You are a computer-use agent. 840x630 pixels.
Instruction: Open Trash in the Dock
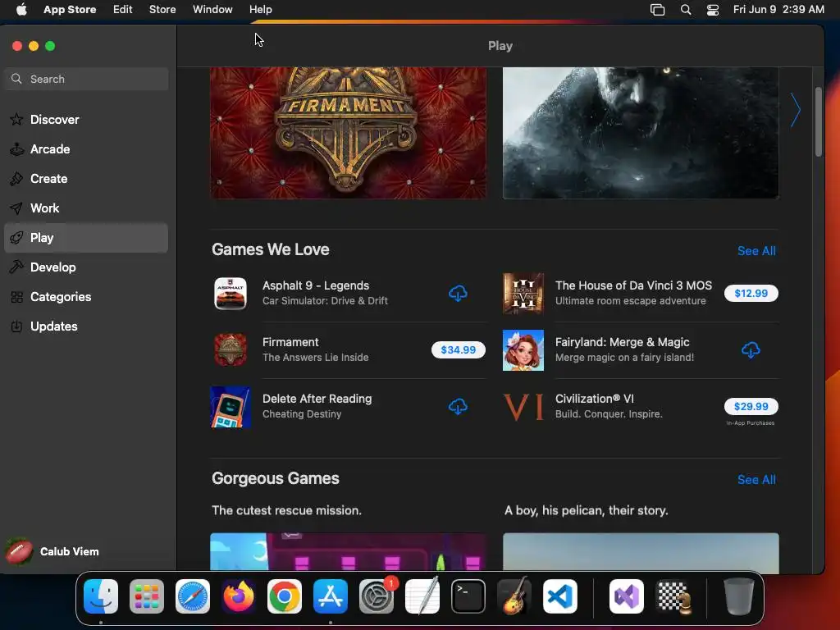[x=739, y=596]
